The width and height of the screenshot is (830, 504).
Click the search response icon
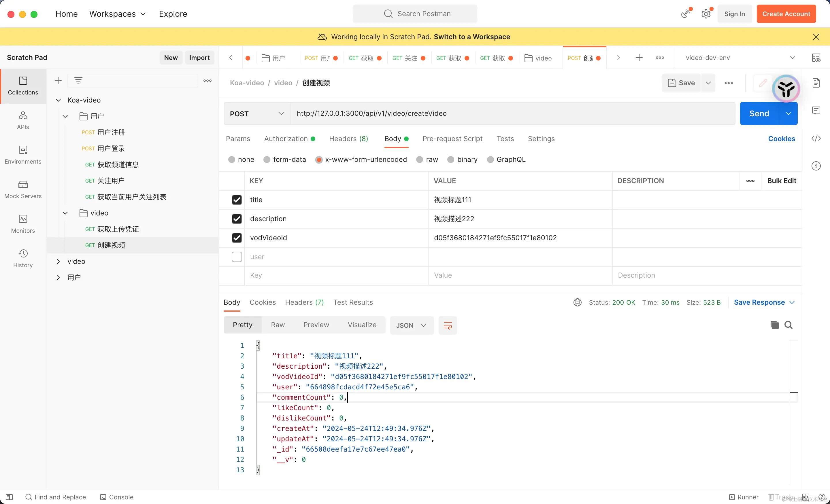788,325
